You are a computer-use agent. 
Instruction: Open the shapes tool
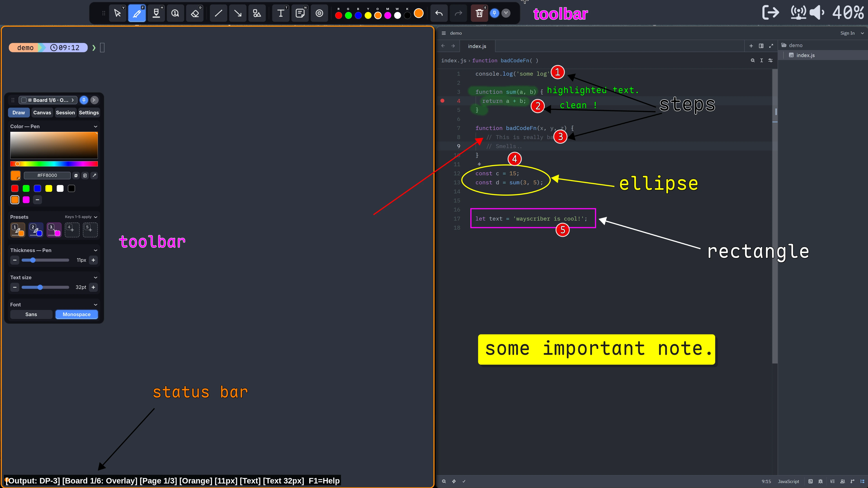click(x=257, y=13)
